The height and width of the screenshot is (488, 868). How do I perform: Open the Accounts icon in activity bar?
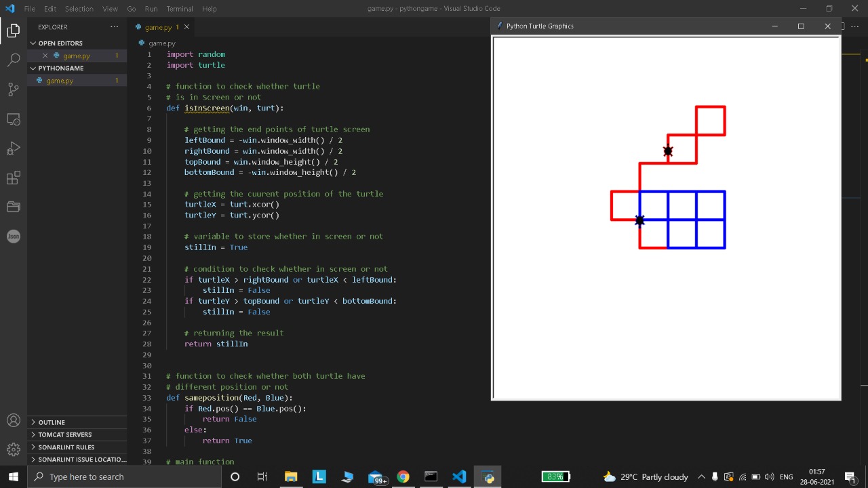point(13,420)
